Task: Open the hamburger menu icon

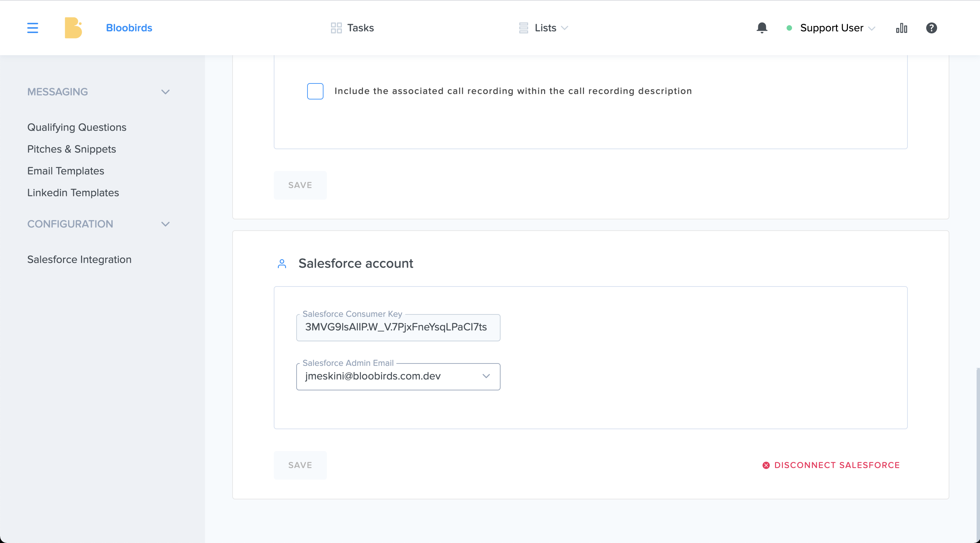Action: pyautogui.click(x=33, y=28)
